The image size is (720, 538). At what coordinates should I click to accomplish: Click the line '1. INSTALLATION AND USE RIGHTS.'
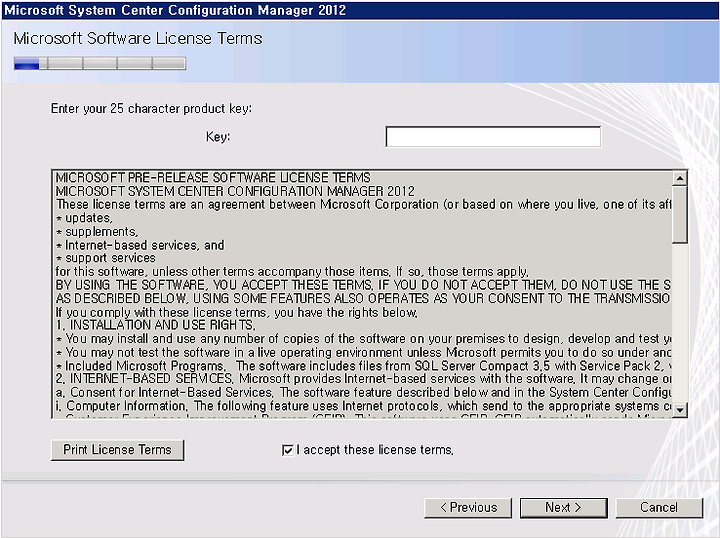pos(156,325)
